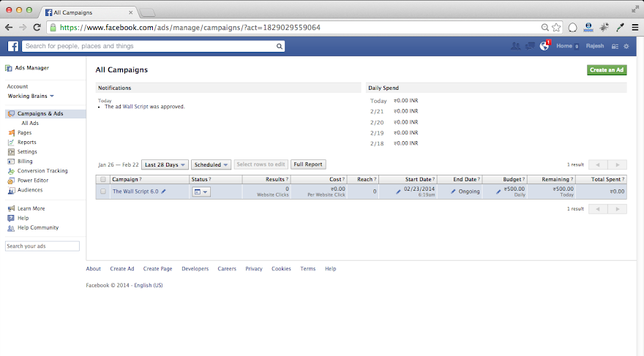Open messages icon in top bar
The height and width of the screenshot is (356, 644).
530,46
